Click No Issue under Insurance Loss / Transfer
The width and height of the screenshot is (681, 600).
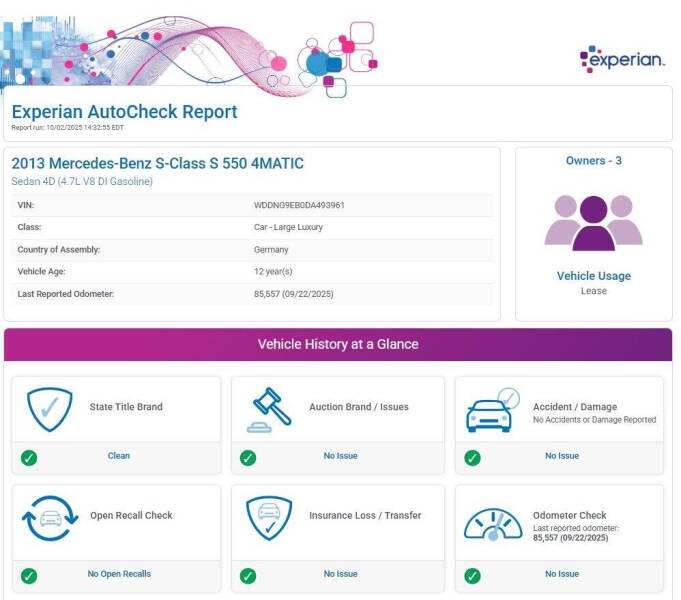340,574
